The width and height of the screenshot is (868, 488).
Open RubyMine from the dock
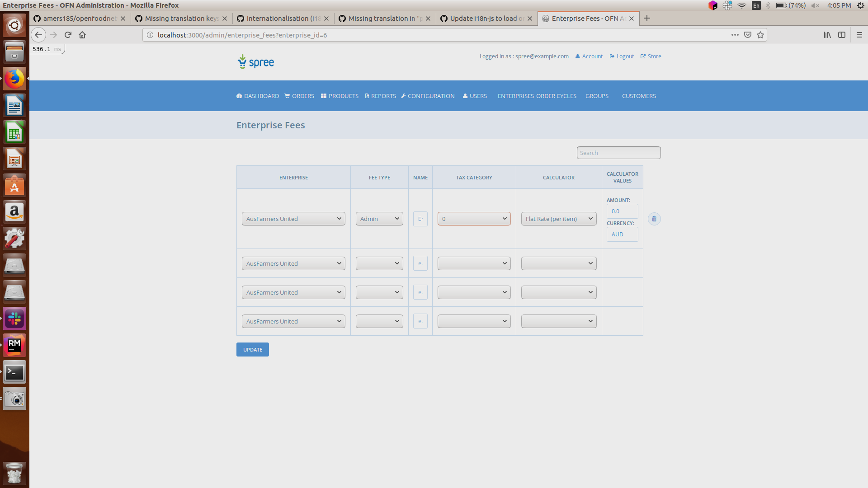click(14, 346)
